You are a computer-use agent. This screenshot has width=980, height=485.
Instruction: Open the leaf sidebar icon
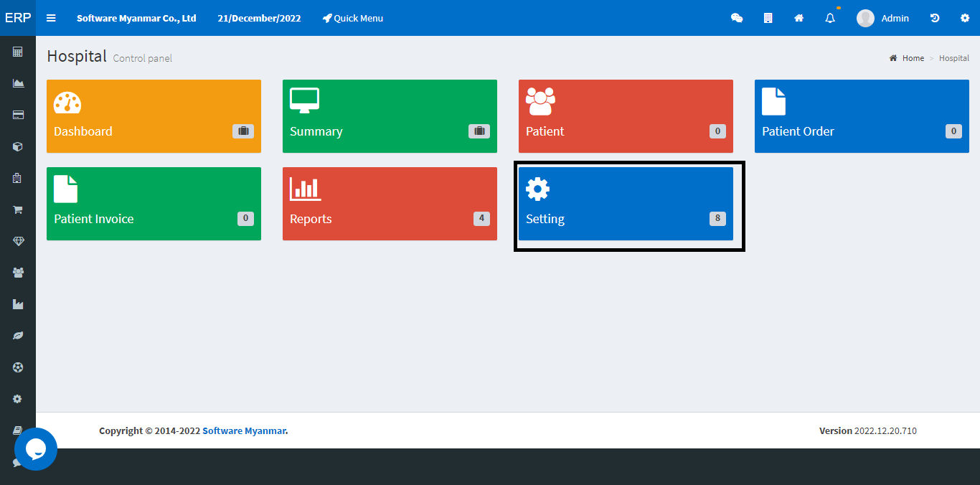(18, 336)
